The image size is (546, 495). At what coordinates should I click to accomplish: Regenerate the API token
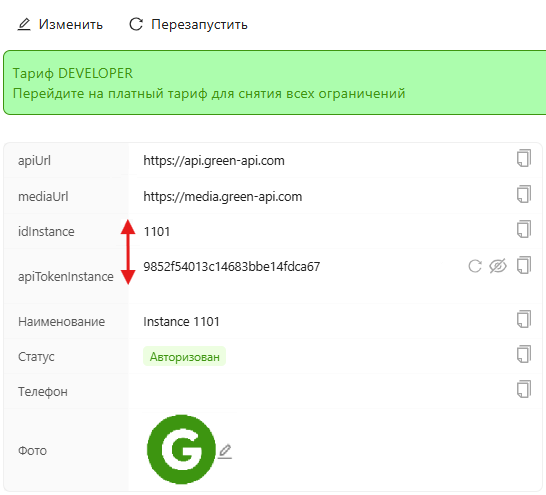[x=475, y=266]
